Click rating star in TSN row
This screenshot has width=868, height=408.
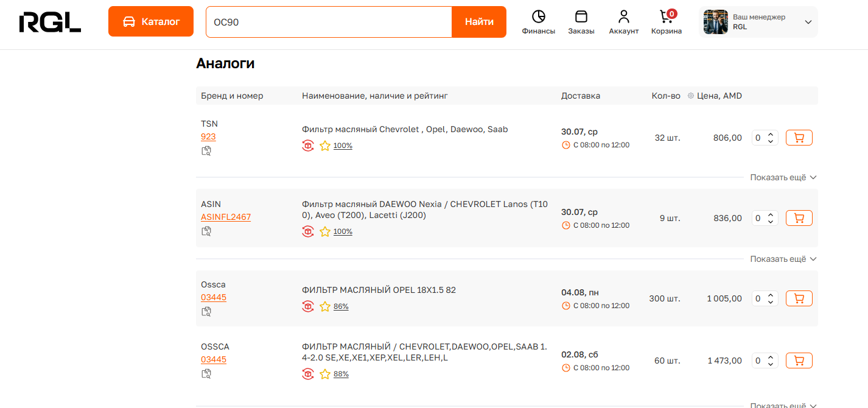pyautogui.click(x=325, y=146)
